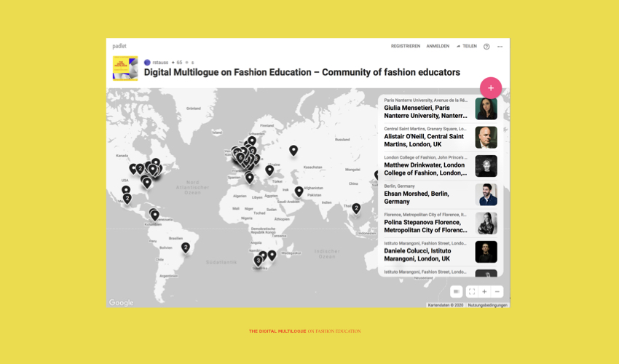Click the Padlet board cover thumbnail

click(125, 68)
